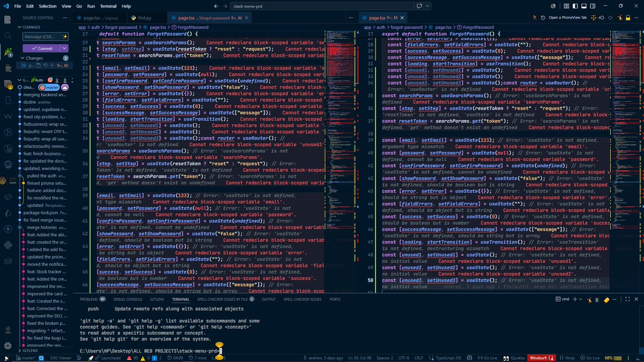Switch to the PROBLEMS panel tab

click(92, 299)
